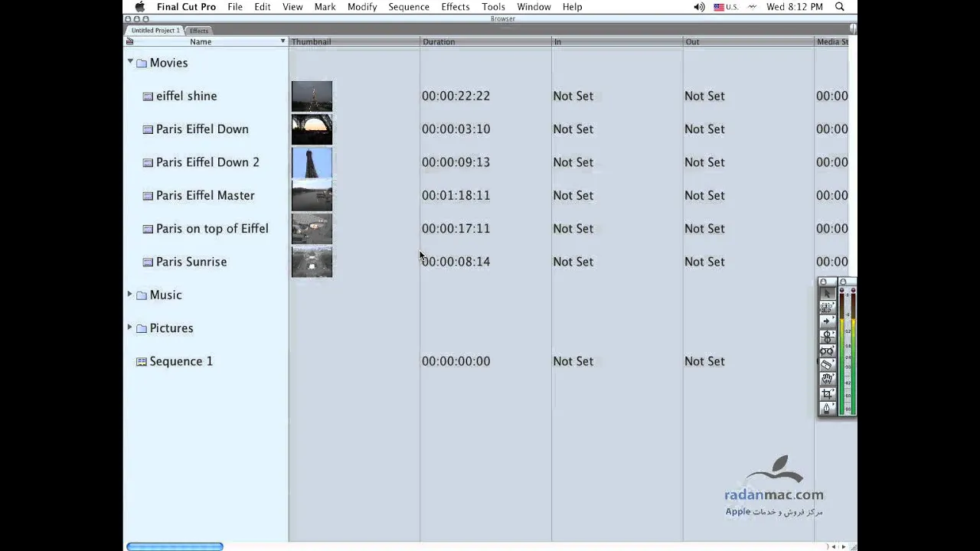This screenshot has height=551, width=980.
Task: Click the Paris Eiffel Down 2 thumbnail
Action: [x=312, y=162]
